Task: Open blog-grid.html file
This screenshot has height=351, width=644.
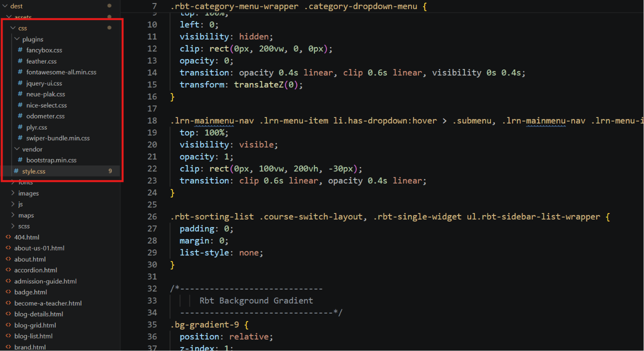Action: pyautogui.click(x=35, y=325)
